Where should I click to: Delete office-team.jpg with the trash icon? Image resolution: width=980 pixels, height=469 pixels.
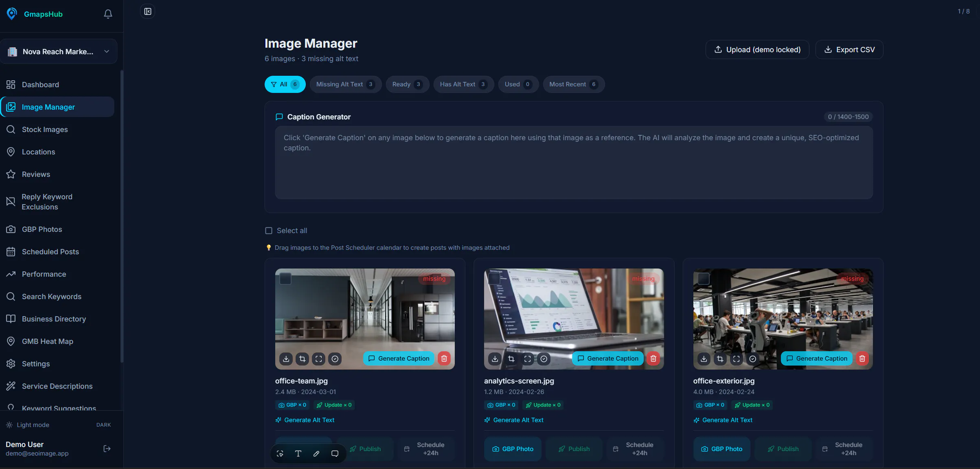(444, 359)
